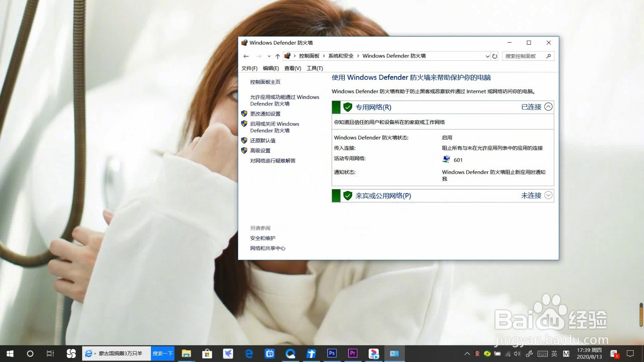Open 网络和共享中心 link

coord(268,249)
